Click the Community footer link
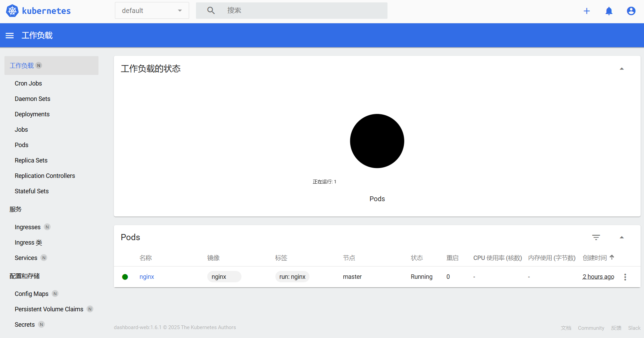Image resolution: width=644 pixels, height=338 pixels. pyautogui.click(x=591, y=328)
